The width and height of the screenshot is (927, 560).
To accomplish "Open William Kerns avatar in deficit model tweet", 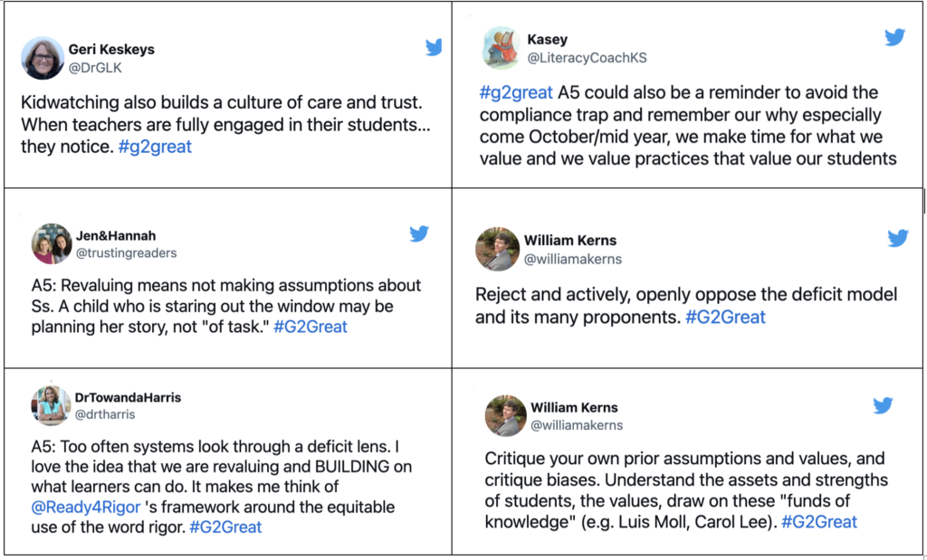I will point(497,249).
